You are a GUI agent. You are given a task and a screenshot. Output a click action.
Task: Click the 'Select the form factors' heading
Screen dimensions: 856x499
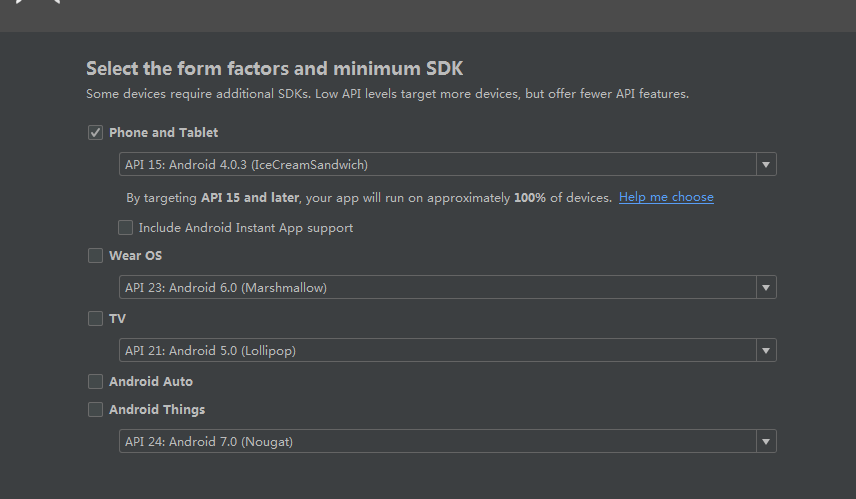[274, 69]
